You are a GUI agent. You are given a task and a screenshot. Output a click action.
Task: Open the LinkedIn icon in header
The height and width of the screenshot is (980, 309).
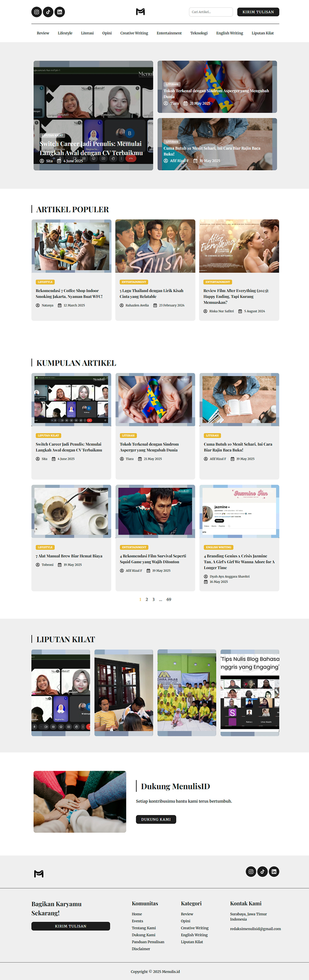[60, 12]
